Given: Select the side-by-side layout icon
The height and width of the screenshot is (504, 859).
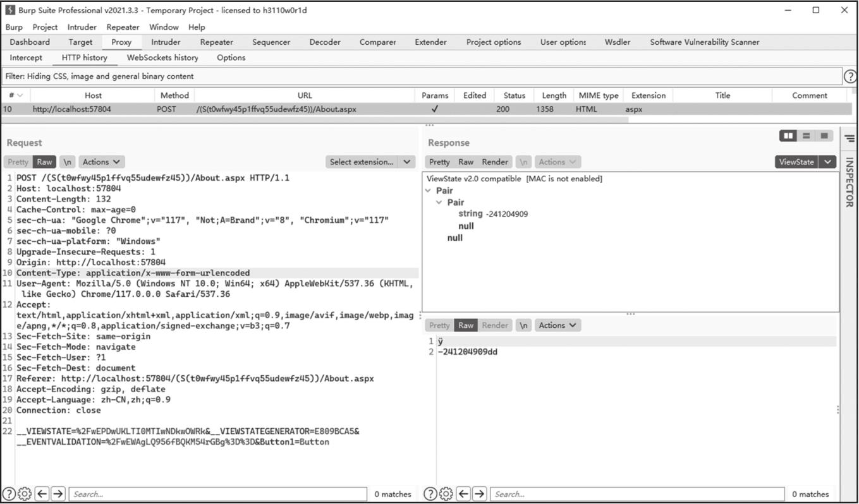Looking at the screenshot, I should point(788,136).
